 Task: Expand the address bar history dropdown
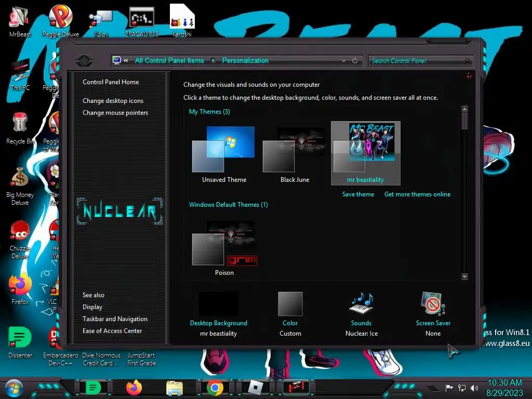pos(344,61)
